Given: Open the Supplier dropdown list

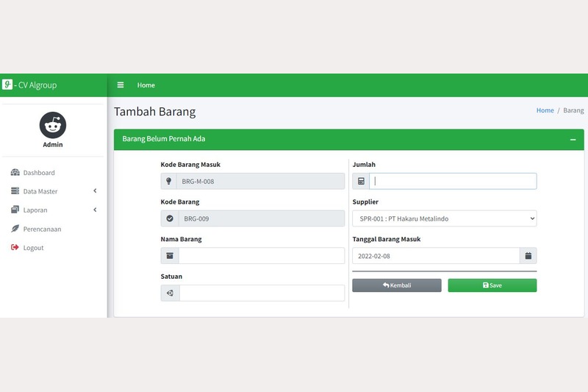Looking at the screenshot, I should [x=444, y=218].
